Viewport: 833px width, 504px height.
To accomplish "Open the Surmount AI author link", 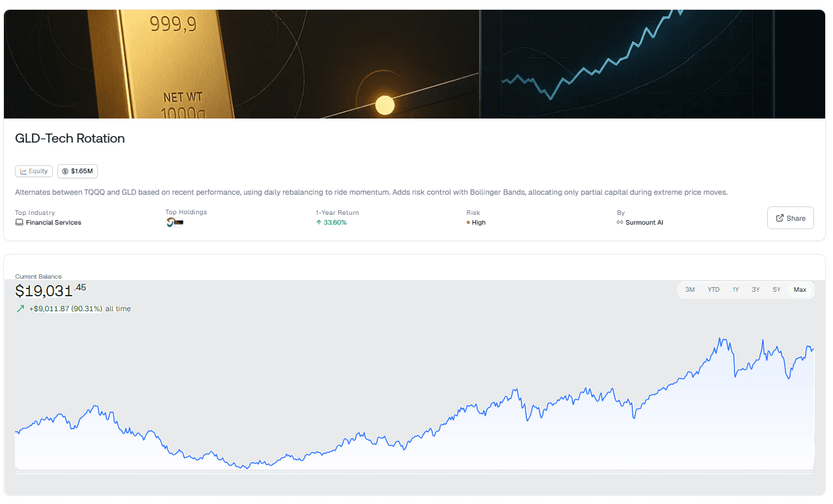I will (644, 223).
